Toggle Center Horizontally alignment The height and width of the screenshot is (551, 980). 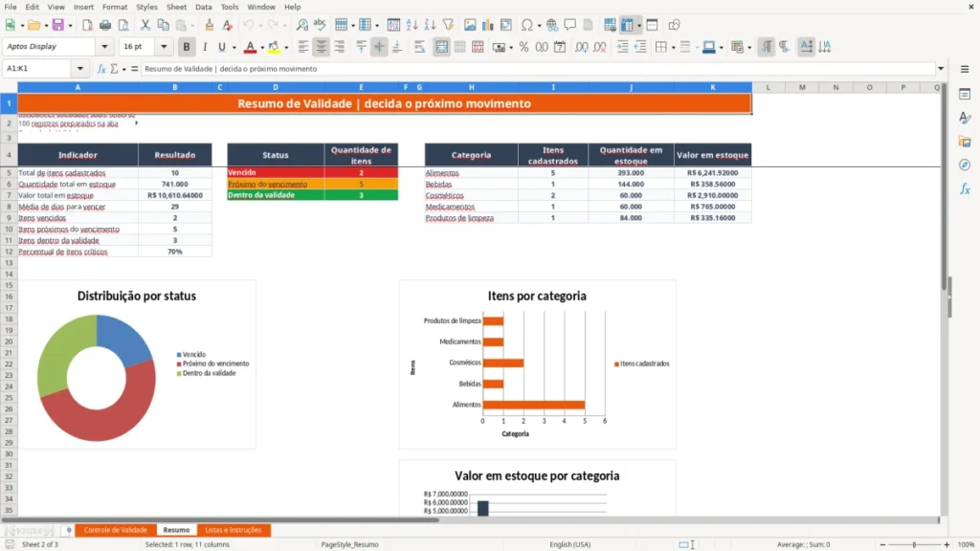pyautogui.click(x=322, y=47)
